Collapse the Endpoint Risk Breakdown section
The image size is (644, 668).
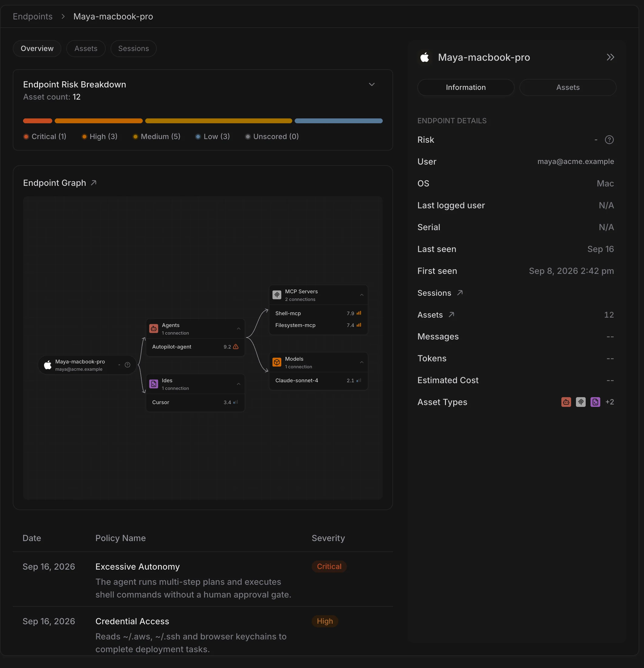(x=372, y=84)
